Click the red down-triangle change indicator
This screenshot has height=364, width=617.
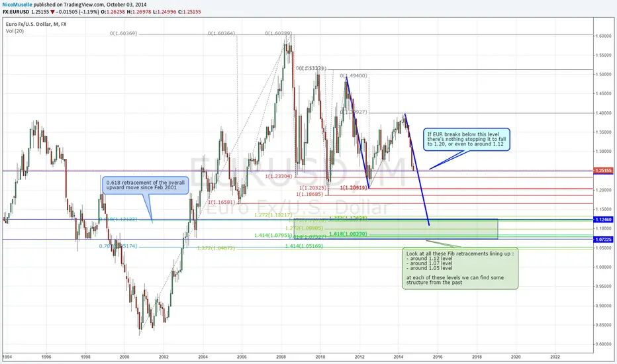[x=52, y=12]
